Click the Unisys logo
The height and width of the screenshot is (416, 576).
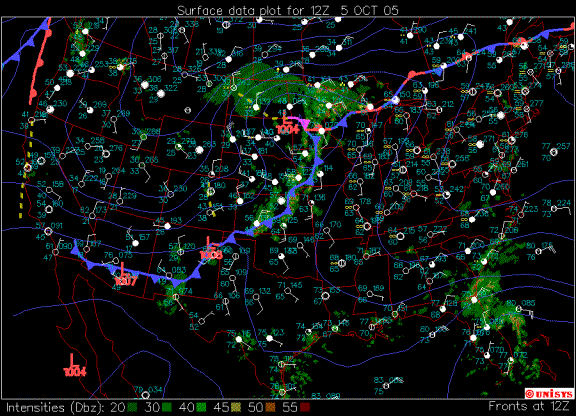549,394
